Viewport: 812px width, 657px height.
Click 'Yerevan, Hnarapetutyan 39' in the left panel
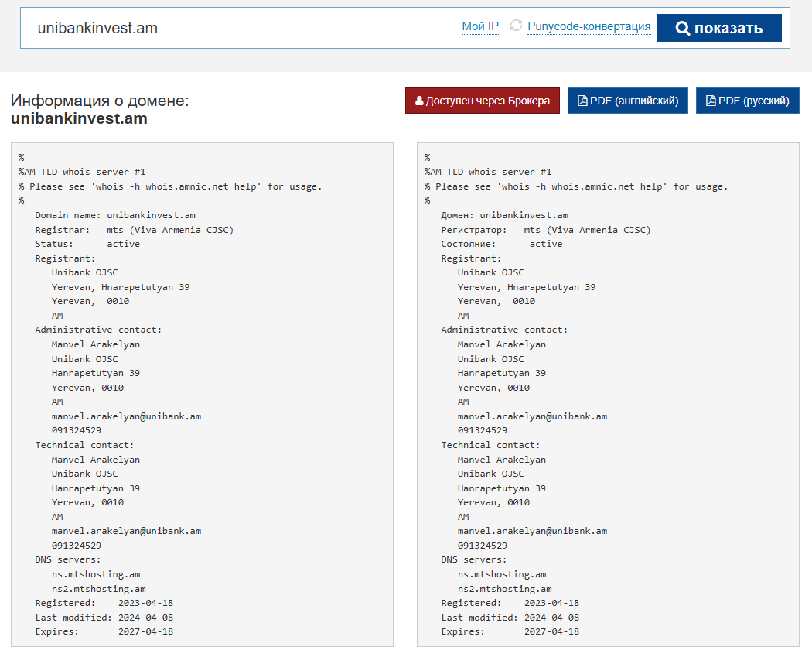pos(121,287)
